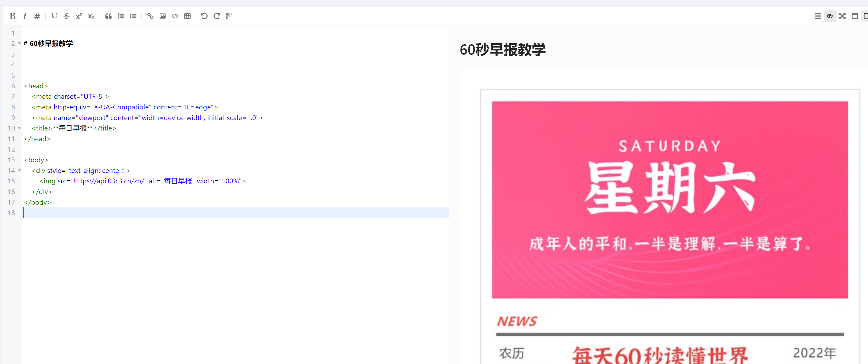Insert an image
Screen dimensions: 868x364
[163, 16]
